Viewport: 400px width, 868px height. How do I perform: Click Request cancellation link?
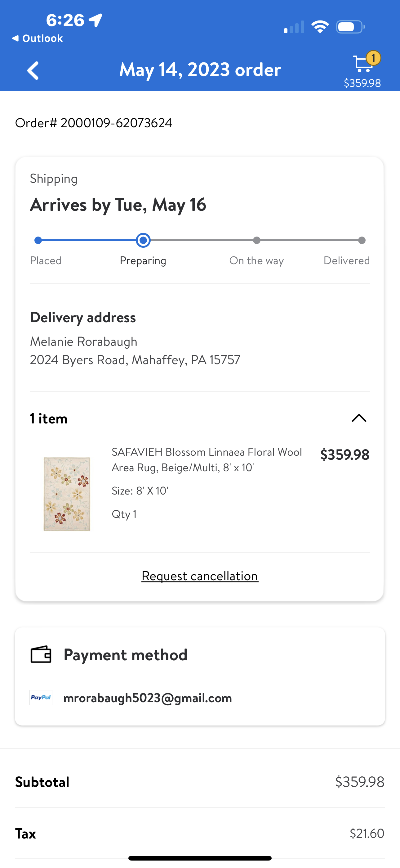(200, 576)
